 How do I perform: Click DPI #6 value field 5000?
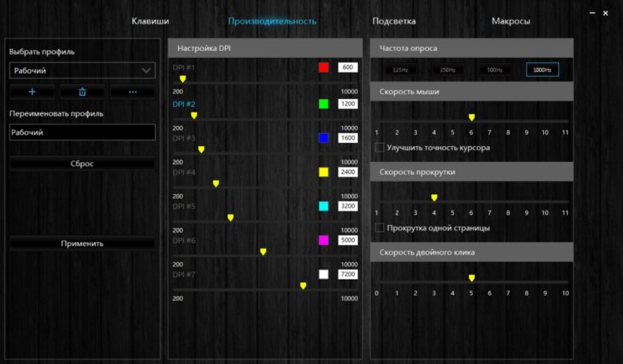[x=347, y=240]
